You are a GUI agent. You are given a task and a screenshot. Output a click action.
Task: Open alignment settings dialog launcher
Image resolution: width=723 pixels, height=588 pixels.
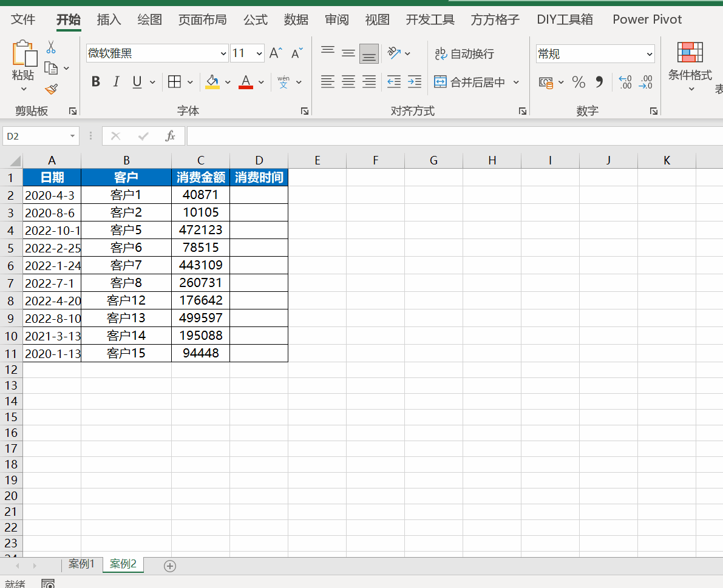tap(523, 111)
